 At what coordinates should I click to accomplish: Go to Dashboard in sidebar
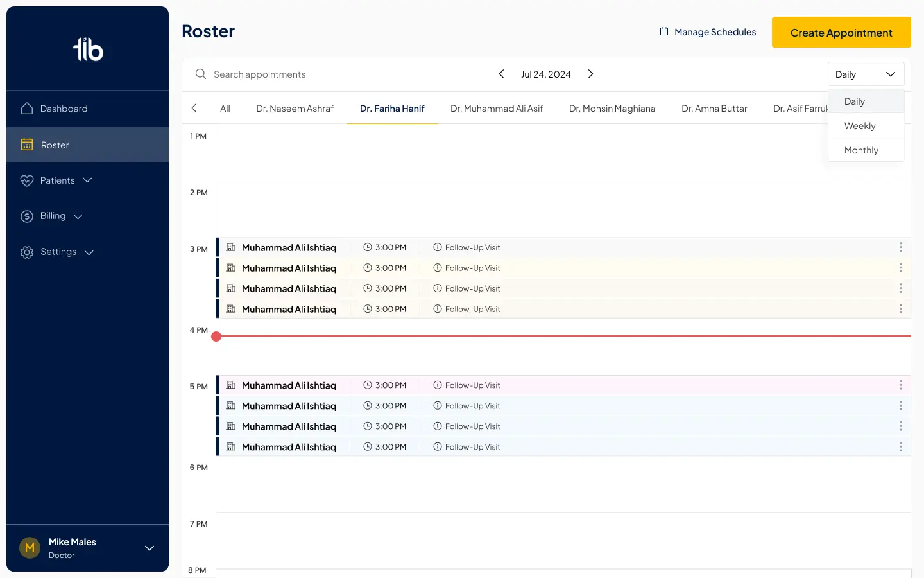(x=87, y=109)
